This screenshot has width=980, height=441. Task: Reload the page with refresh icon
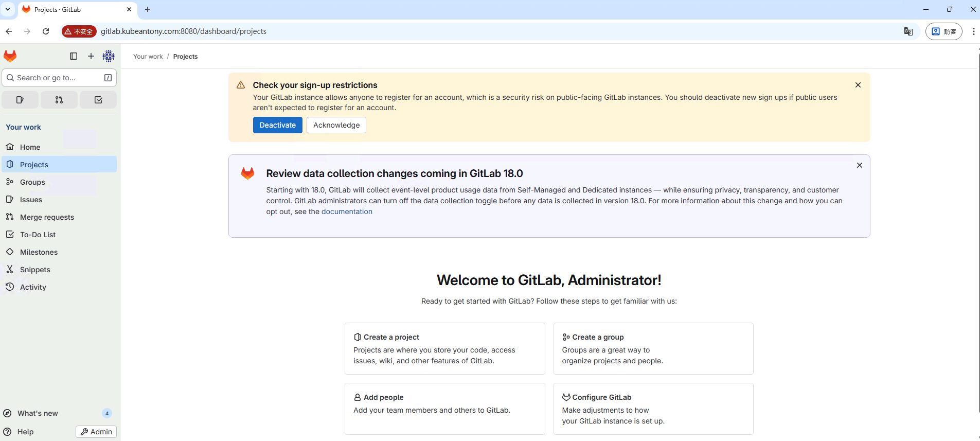click(46, 31)
